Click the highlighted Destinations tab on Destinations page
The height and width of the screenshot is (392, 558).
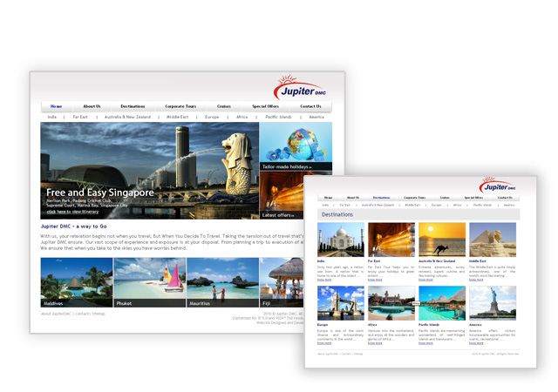point(382,198)
